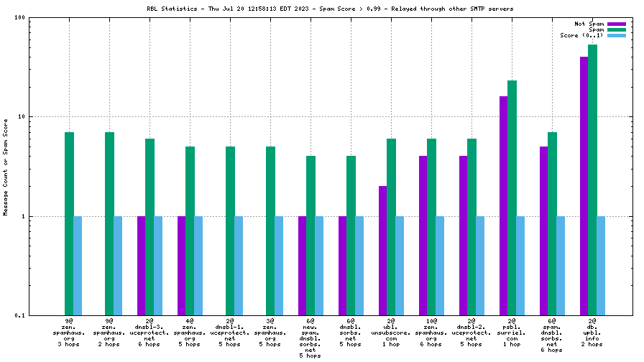Click the purple bar for 10@ zen.spamhaus.org 6 hops
This screenshot has width=644, height=362.
coord(423,235)
